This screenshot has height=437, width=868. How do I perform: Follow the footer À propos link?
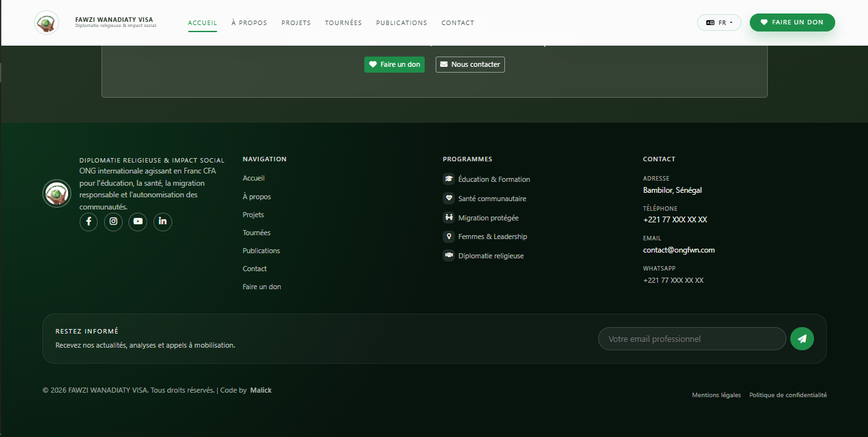click(x=257, y=197)
